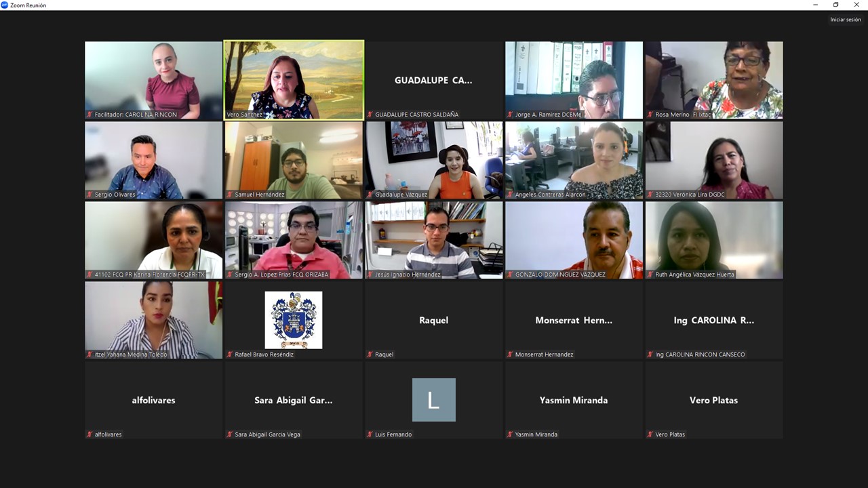Select Carolina Rincon facilitator video tile
The image size is (868, 488).
[154, 80]
